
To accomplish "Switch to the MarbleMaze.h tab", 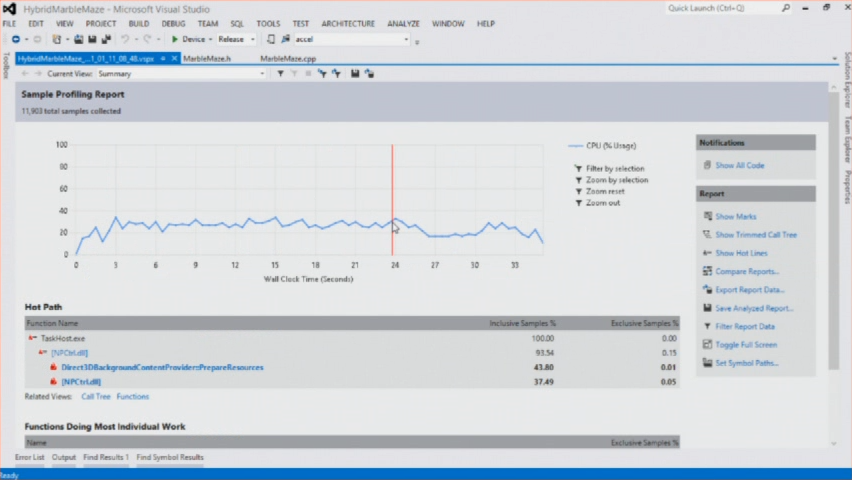I will point(207,59).
